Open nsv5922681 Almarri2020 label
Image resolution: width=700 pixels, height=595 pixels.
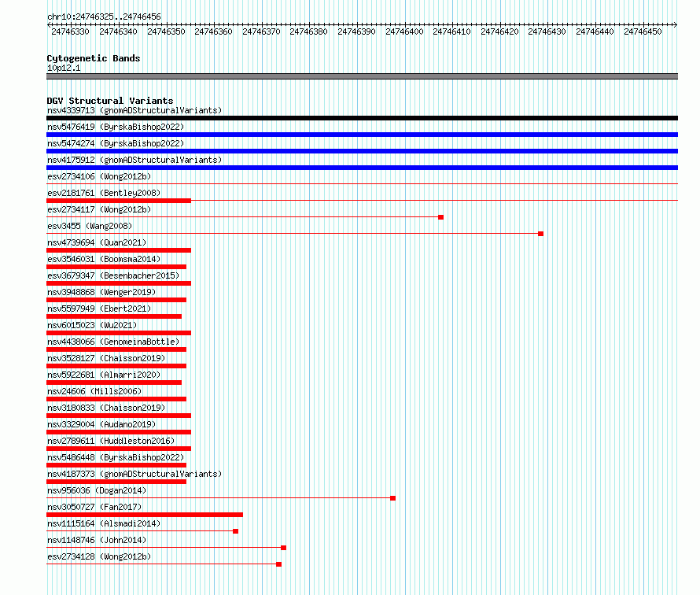(x=104, y=375)
